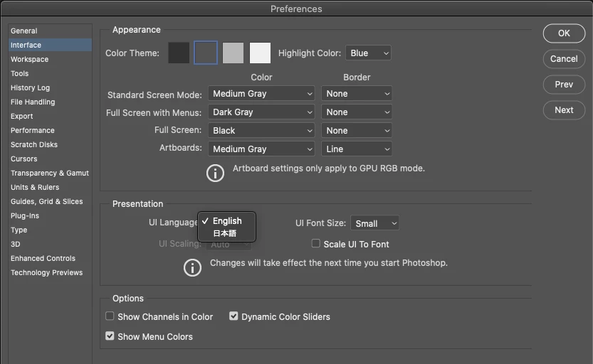This screenshot has height=364, width=593.
Task: Open the Cursors preferences category
Action: [50, 159]
